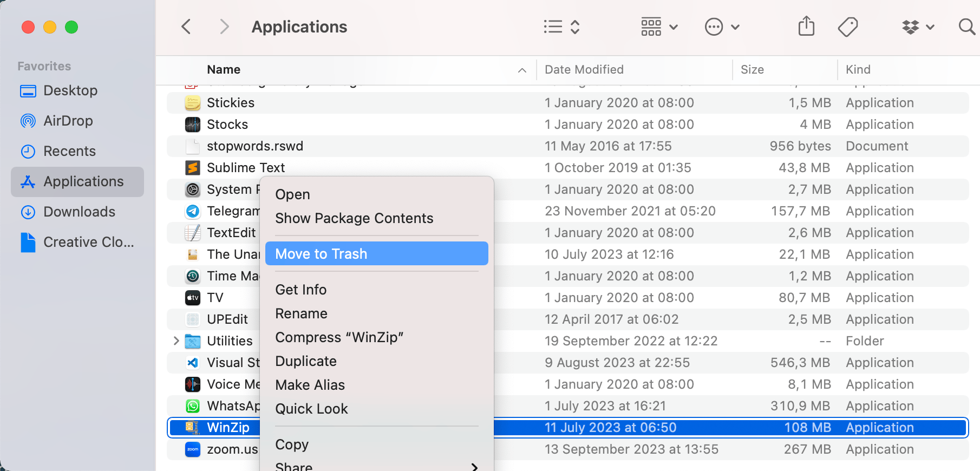
Task: Click the Voice Memos app icon
Action: (x=193, y=384)
